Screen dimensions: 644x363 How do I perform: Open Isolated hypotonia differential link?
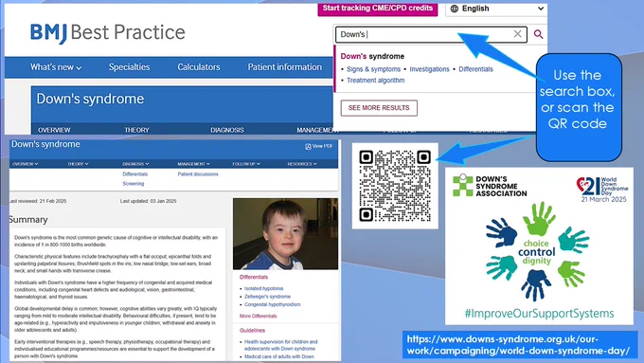pyautogui.click(x=263, y=288)
